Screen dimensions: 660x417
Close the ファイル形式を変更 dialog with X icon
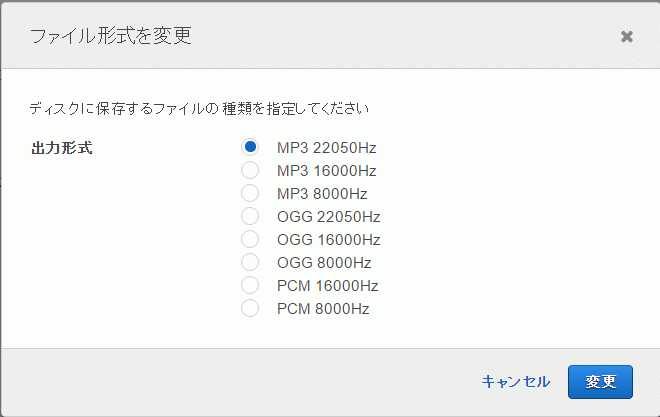click(x=627, y=37)
